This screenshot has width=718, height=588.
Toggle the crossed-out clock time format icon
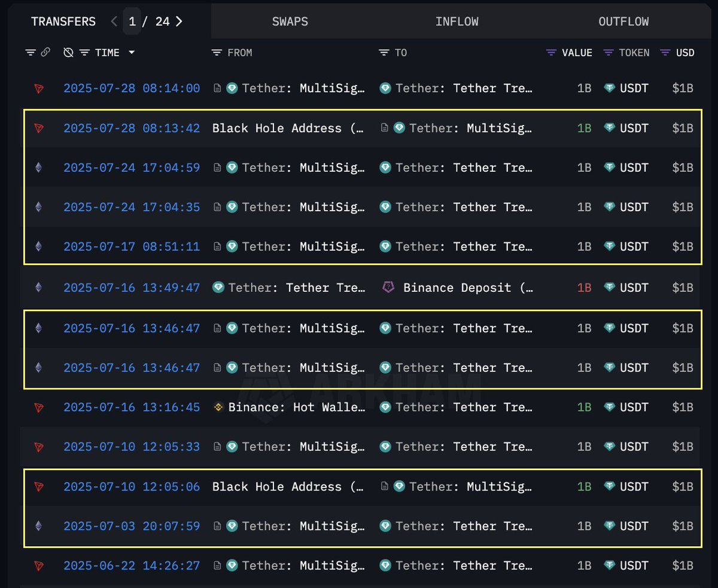point(68,53)
